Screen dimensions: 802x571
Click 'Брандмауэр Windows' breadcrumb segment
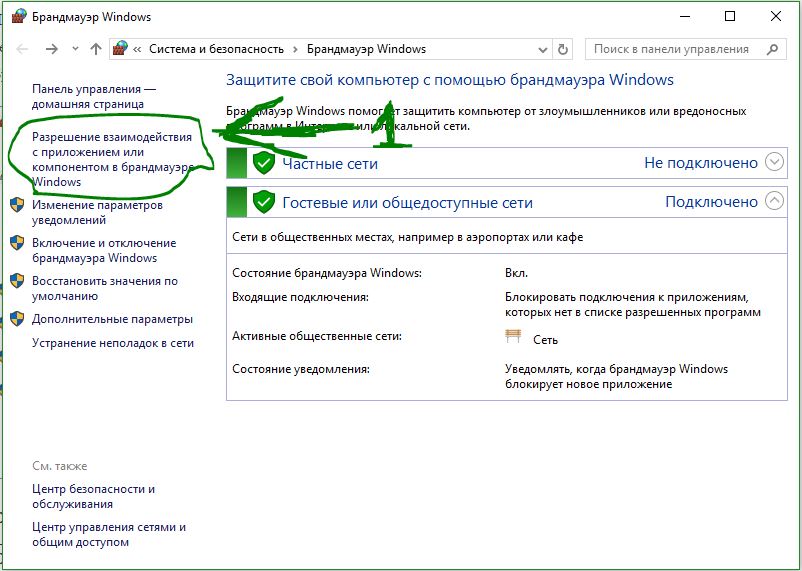(x=366, y=49)
